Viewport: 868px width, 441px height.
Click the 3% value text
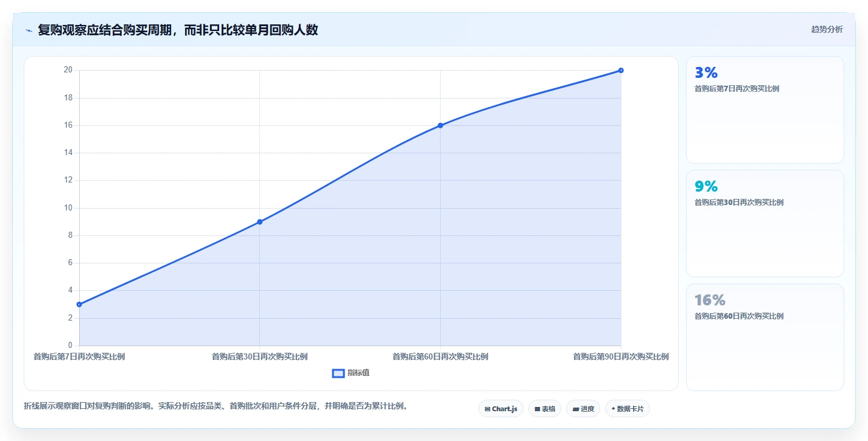(706, 73)
